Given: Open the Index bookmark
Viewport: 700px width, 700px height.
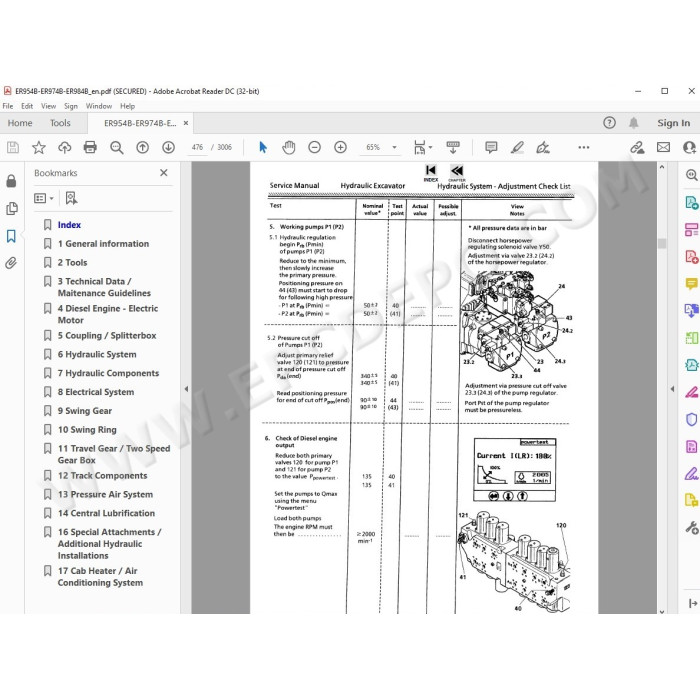Looking at the screenshot, I should [69, 225].
